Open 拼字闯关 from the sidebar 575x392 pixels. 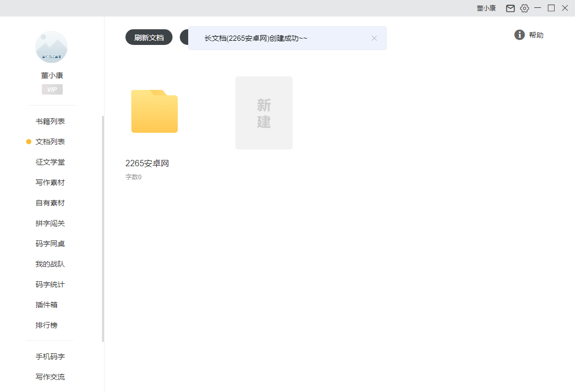click(x=50, y=223)
